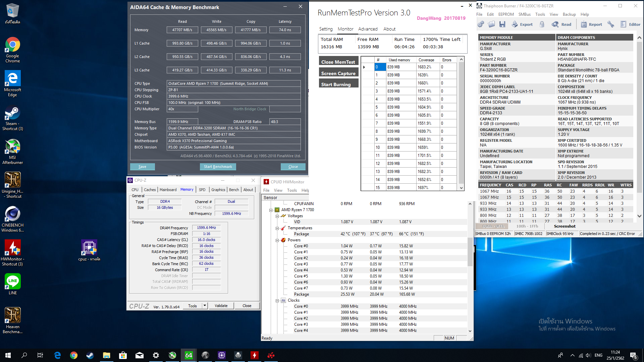Viewport: 644px width, 362px height.
Task: Open a dump file with the folder icon
Action: [x=491, y=24]
